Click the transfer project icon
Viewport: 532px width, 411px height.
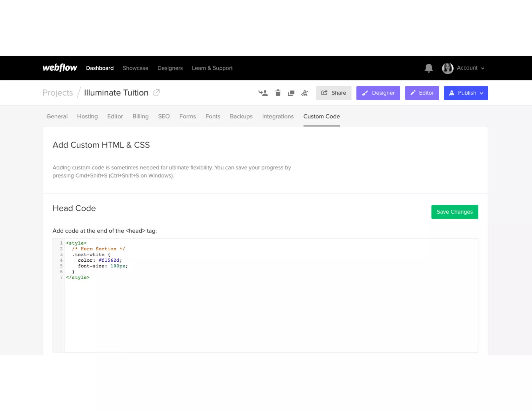click(263, 93)
